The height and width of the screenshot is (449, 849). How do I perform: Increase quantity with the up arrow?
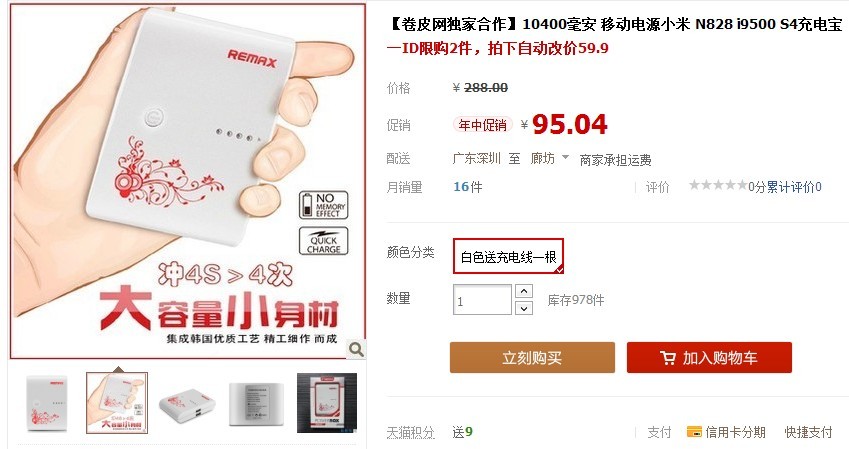click(524, 291)
